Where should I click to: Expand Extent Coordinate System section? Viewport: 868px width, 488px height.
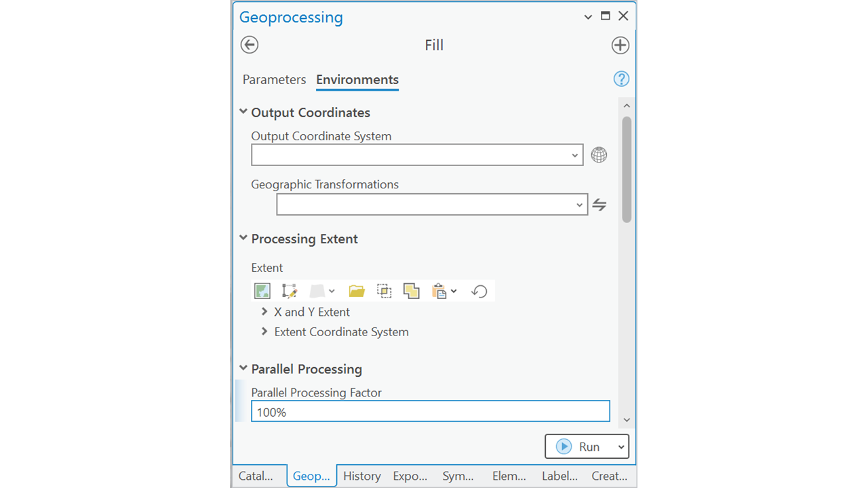[264, 331]
